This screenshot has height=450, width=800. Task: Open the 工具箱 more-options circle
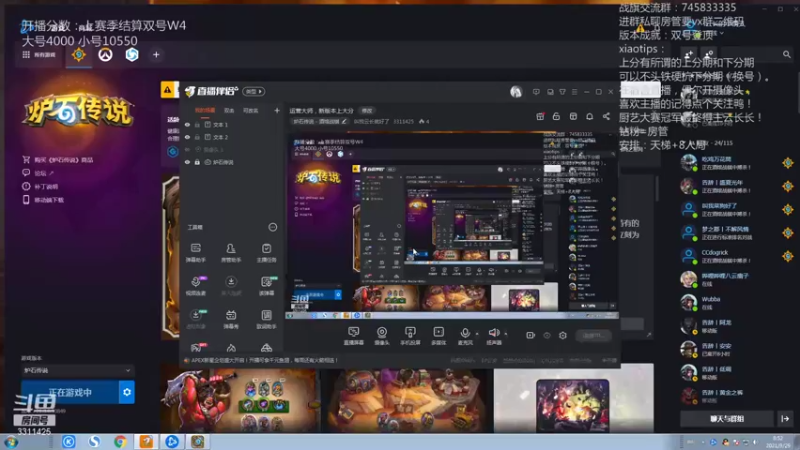[272, 227]
